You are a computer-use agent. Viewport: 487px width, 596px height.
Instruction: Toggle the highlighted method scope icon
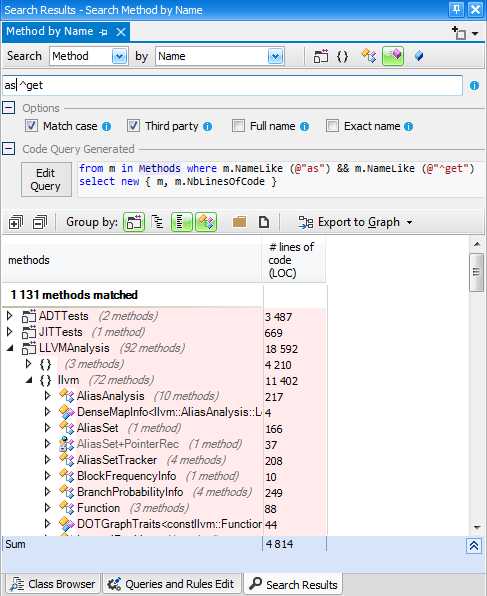click(x=393, y=56)
